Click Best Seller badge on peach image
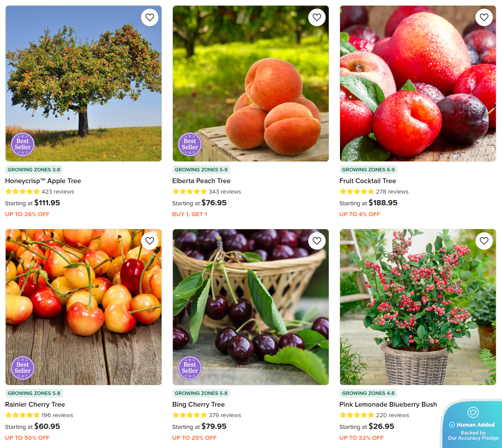 (189, 144)
